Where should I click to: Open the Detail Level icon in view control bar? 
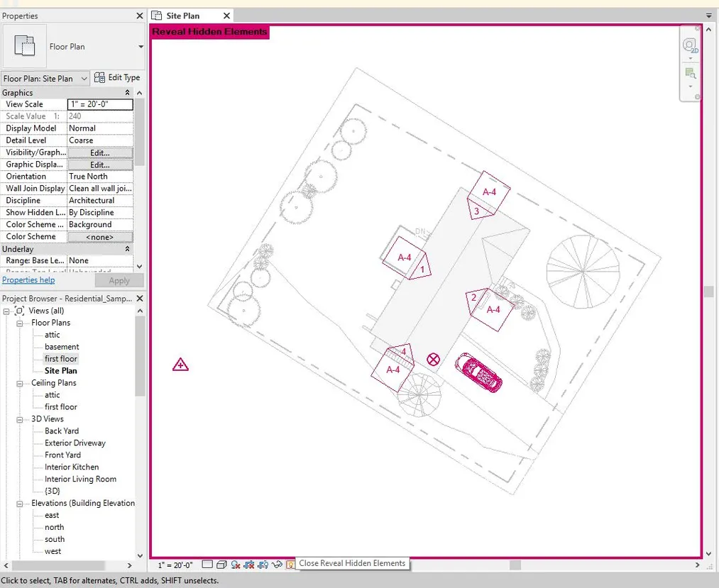click(x=207, y=565)
